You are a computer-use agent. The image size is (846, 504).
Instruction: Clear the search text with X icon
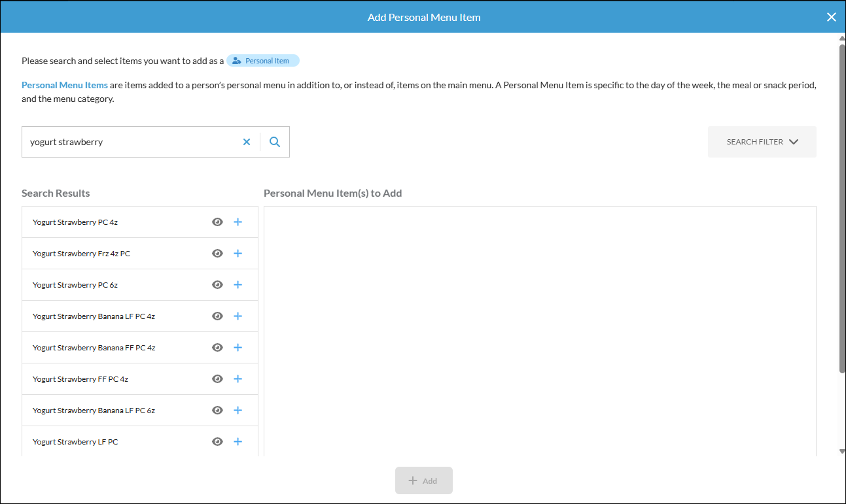click(x=247, y=142)
